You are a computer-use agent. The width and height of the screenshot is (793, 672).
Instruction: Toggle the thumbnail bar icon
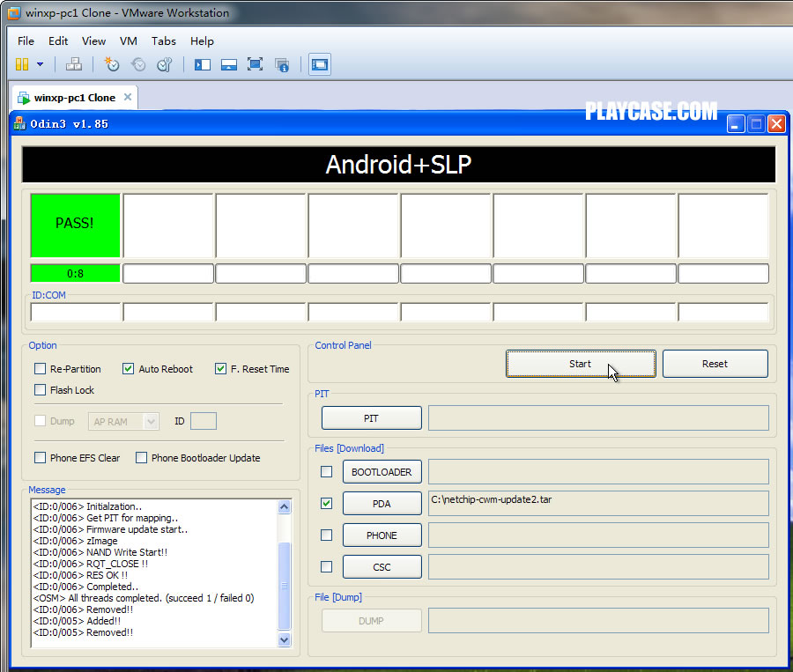228,64
